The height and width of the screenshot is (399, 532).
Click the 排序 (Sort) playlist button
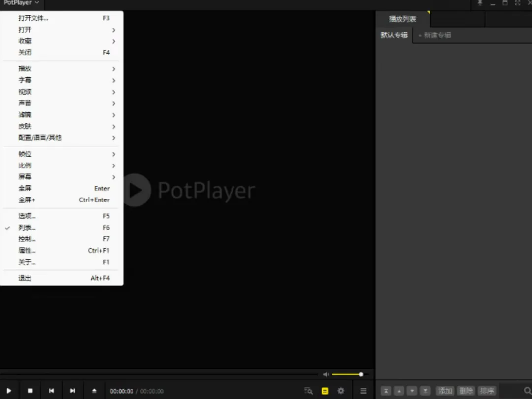[x=487, y=391]
